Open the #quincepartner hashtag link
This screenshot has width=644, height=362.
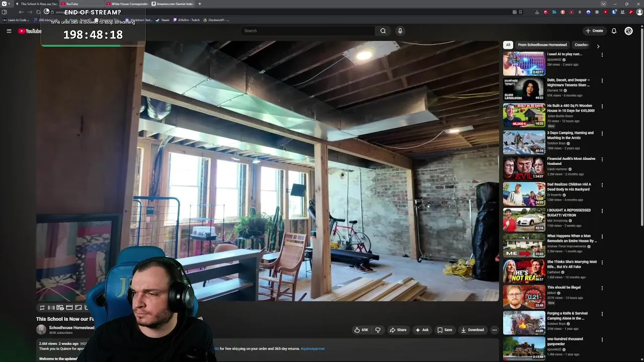313,348
